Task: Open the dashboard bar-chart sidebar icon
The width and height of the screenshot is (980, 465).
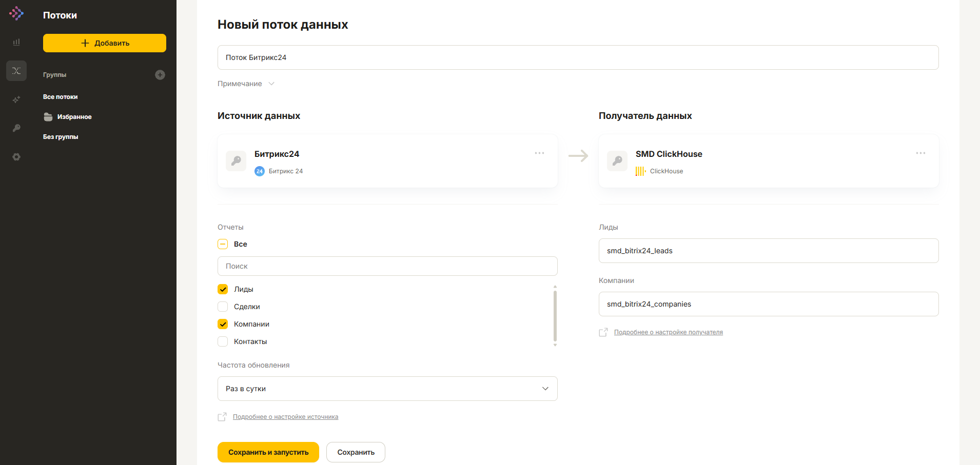Action: coord(16,42)
